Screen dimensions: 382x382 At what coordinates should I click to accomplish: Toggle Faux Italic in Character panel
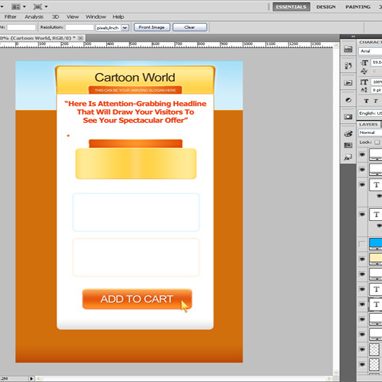[375, 101]
